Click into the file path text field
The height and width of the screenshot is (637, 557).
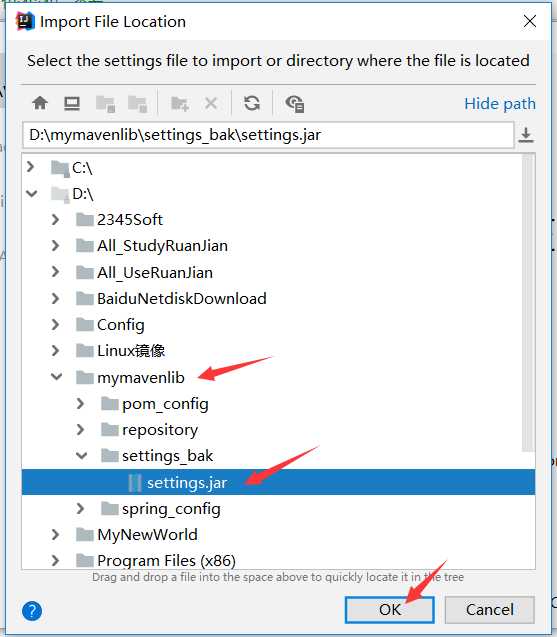[x=268, y=135]
